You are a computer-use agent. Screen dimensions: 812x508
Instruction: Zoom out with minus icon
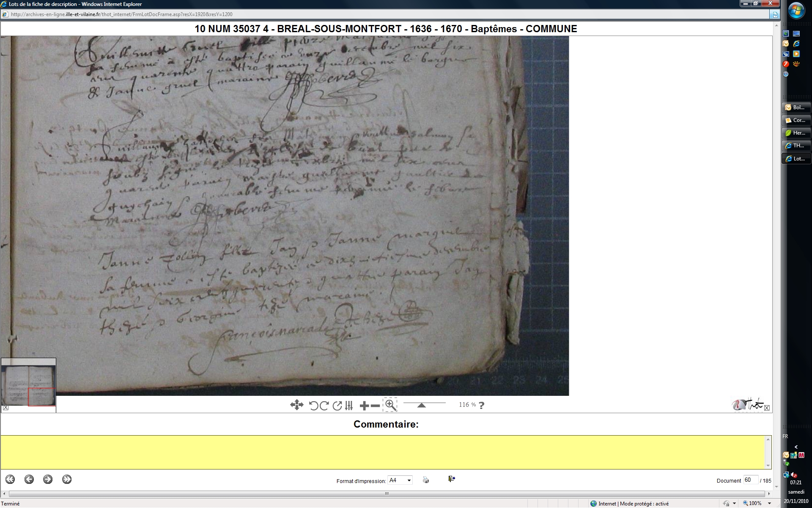[375, 406]
